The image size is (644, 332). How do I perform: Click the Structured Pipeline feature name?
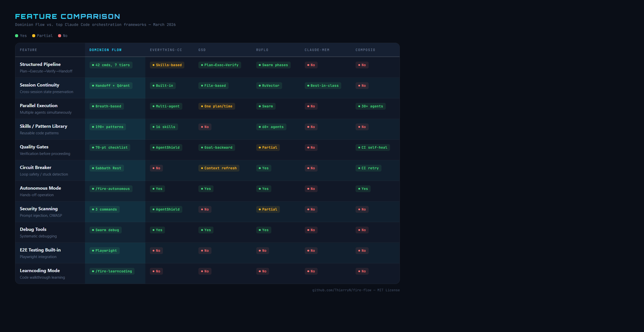pos(40,64)
